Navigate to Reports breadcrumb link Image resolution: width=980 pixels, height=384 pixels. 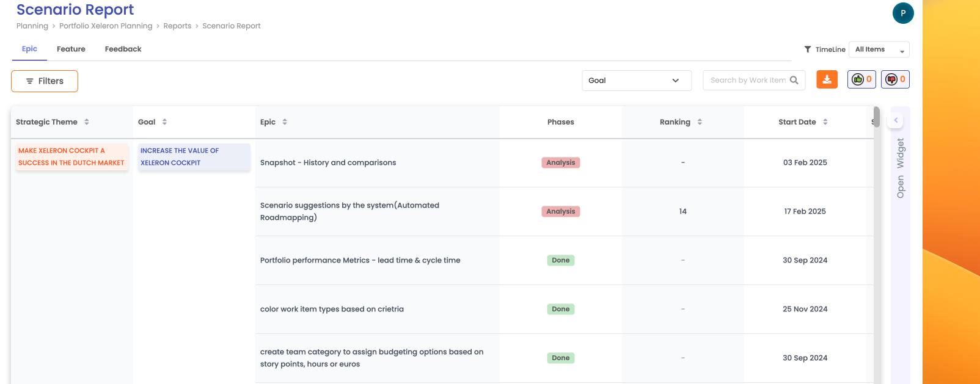click(x=177, y=26)
